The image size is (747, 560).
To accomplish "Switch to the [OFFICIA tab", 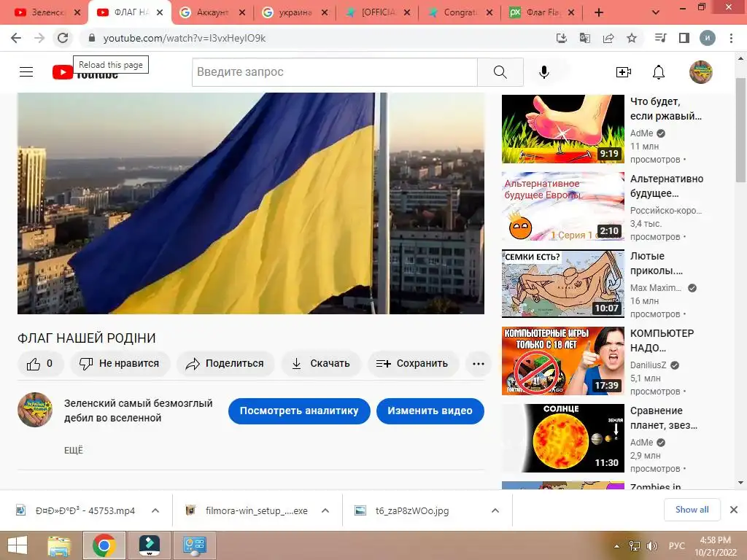I will 377,13.
